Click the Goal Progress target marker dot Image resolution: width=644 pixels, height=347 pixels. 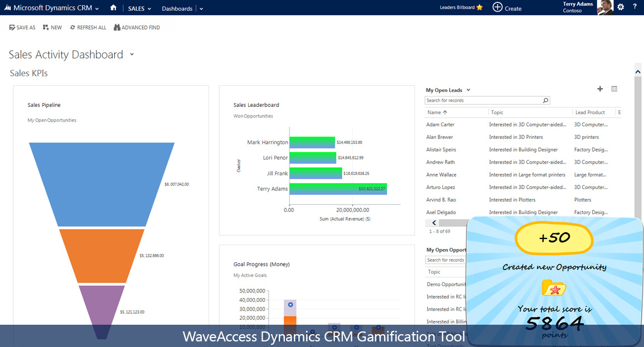coord(290,305)
